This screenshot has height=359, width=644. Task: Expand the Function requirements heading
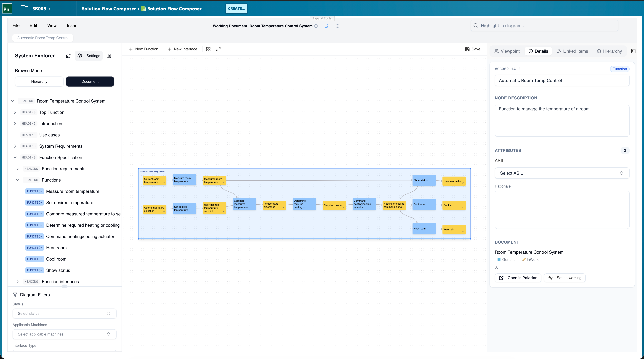point(18,169)
